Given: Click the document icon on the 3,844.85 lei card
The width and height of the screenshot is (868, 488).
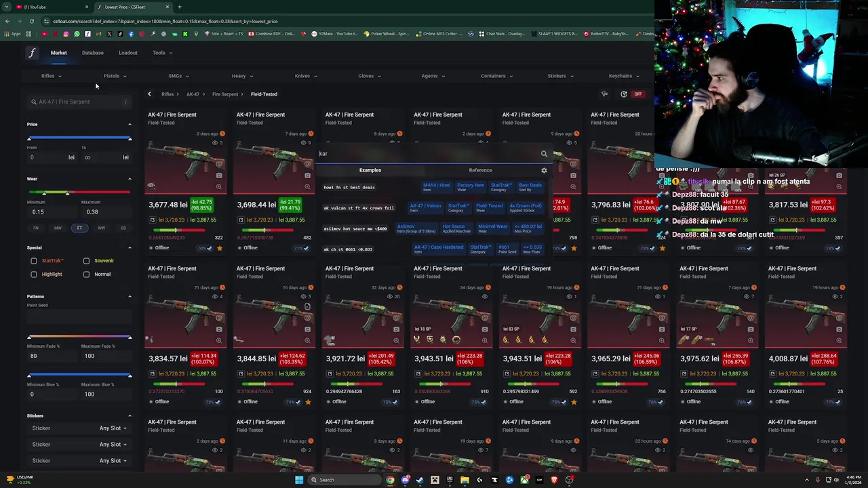Looking at the screenshot, I should coord(307,306).
